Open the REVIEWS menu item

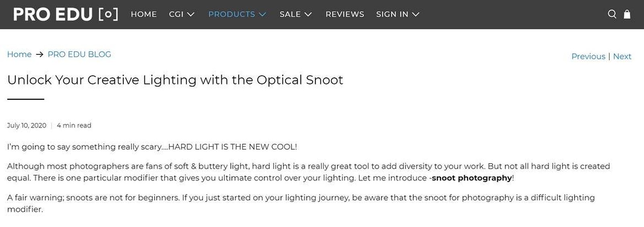pos(345,14)
